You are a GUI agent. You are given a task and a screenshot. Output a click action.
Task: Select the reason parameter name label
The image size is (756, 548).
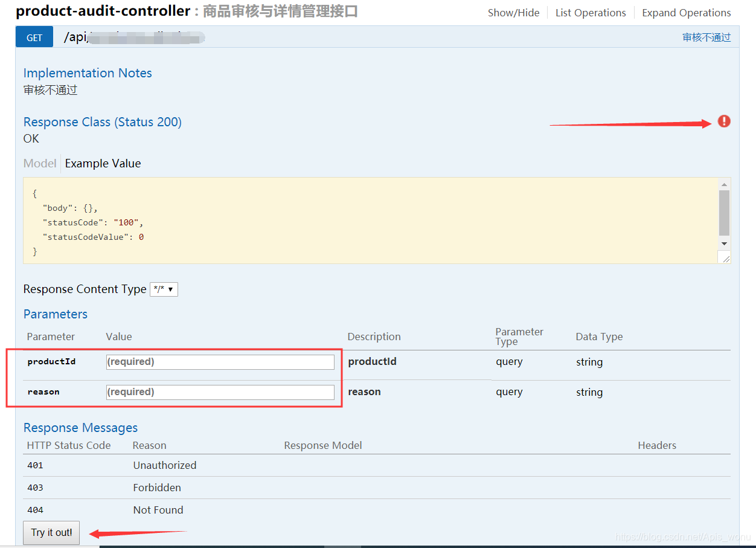pyautogui.click(x=43, y=392)
